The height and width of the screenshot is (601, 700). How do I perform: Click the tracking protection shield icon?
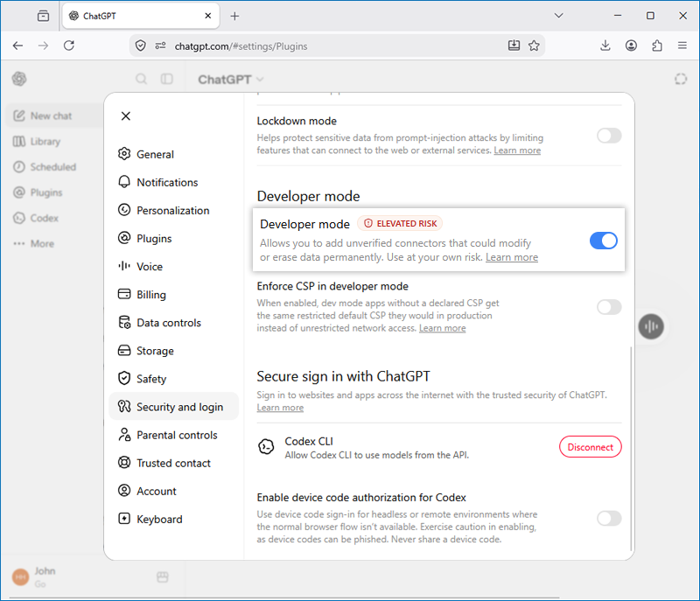(x=141, y=45)
